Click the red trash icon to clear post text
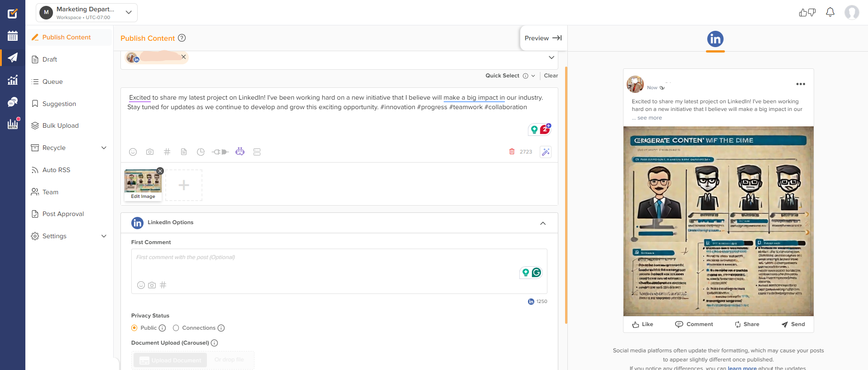Image resolution: width=868 pixels, height=370 pixels. tap(512, 151)
